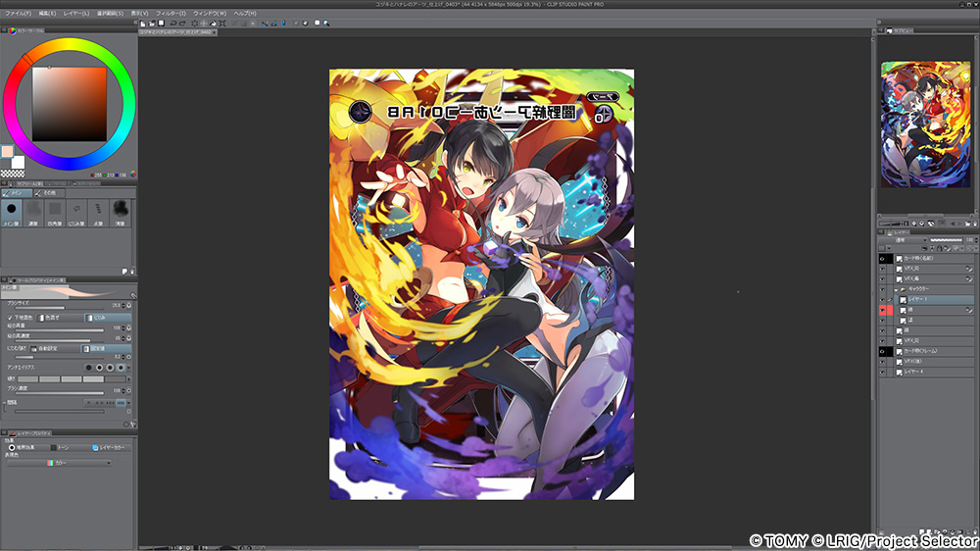980x551 pixels.
Task: Expand the 間隔 section toggle
Action: [x=4, y=402]
